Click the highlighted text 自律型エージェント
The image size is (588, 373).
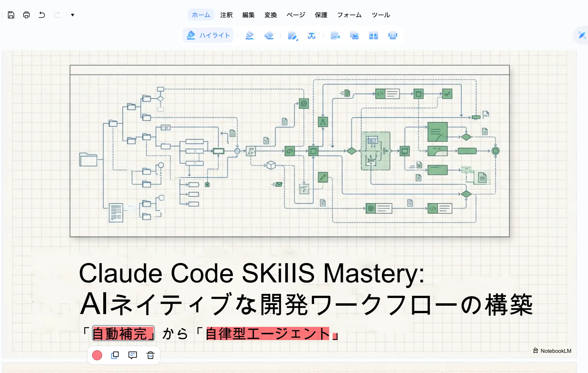click(x=268, y=333)
